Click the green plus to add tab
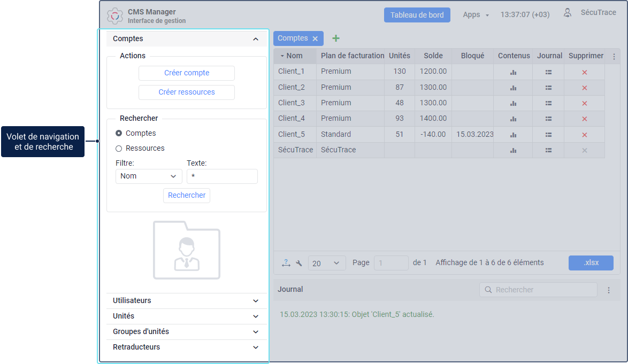 click(336, 38)
